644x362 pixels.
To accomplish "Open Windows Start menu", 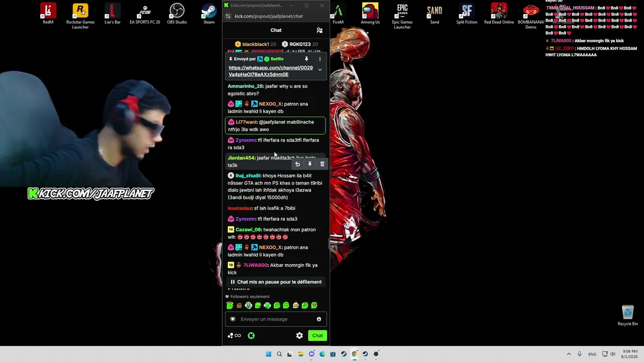I will pos(268,354).
